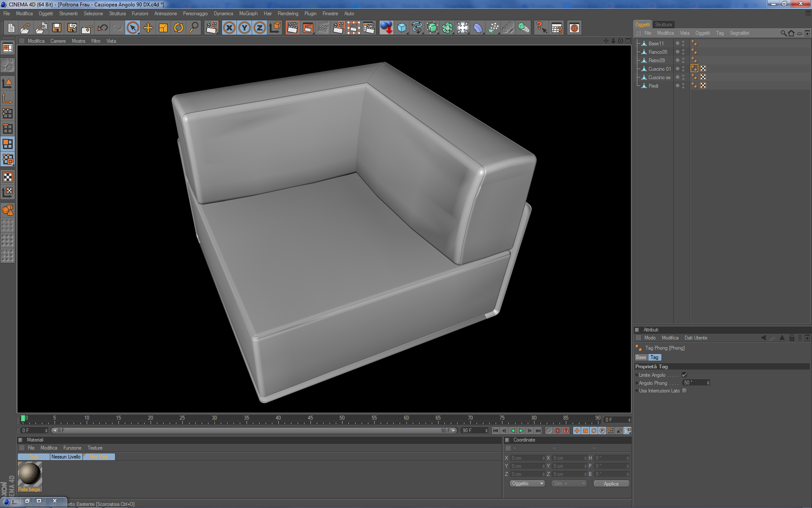Image resolution: width=812 pixels, height=508 pixels.
Task: Select the Move tool in toolbar
Action: (148, 28)
